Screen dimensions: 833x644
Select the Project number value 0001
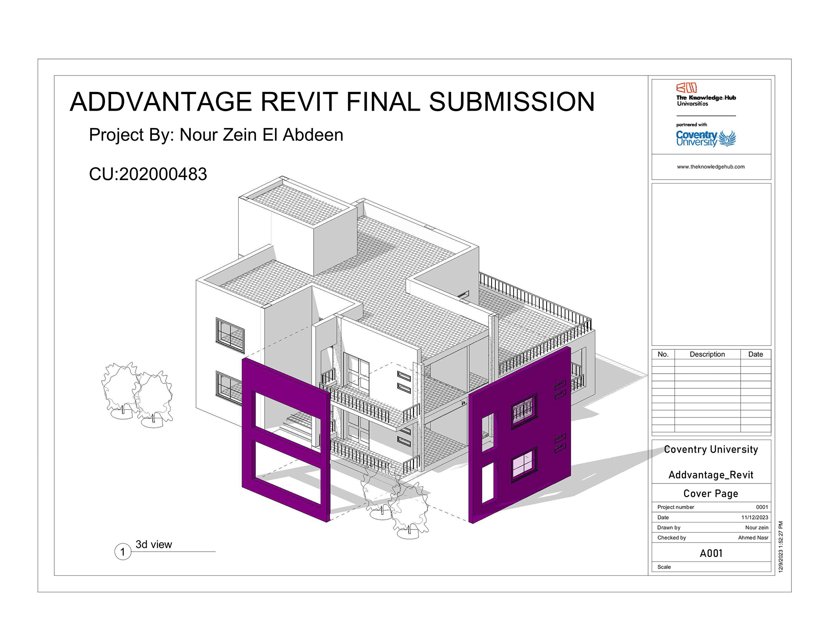pos(762,507)
